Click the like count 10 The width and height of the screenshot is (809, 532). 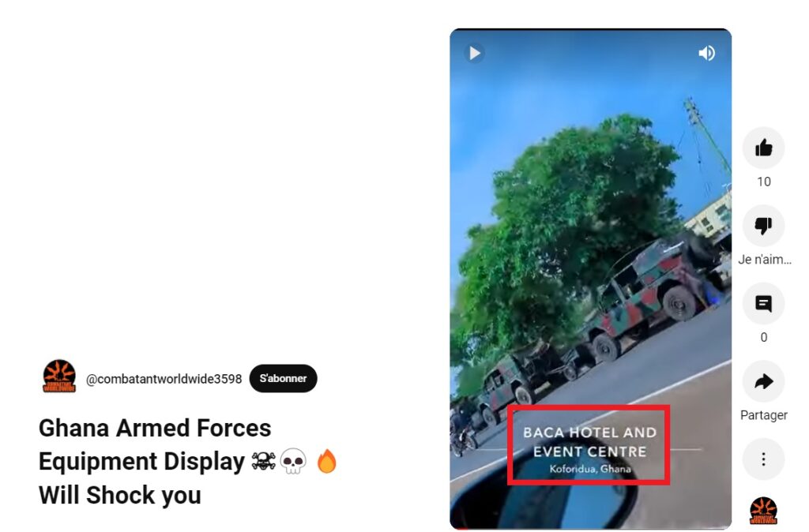(x=764, y=182)
